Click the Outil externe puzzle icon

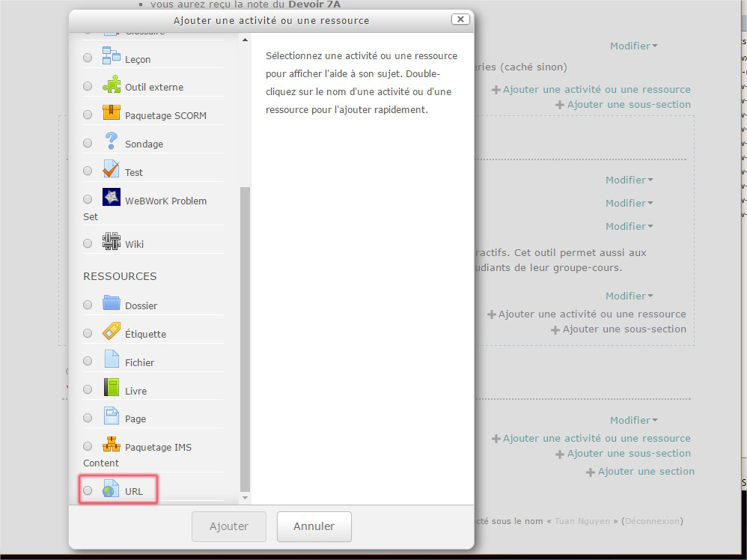[111, 84]
